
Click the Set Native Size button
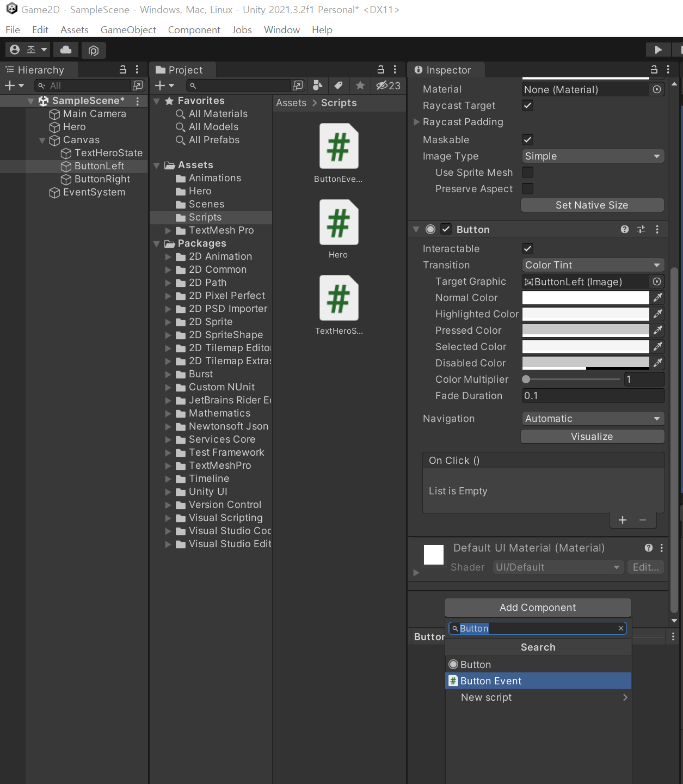[592, 205]
